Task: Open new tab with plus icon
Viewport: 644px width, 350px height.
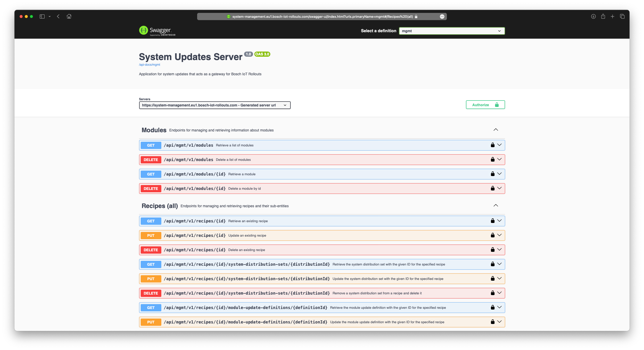Action: point(613,16)
